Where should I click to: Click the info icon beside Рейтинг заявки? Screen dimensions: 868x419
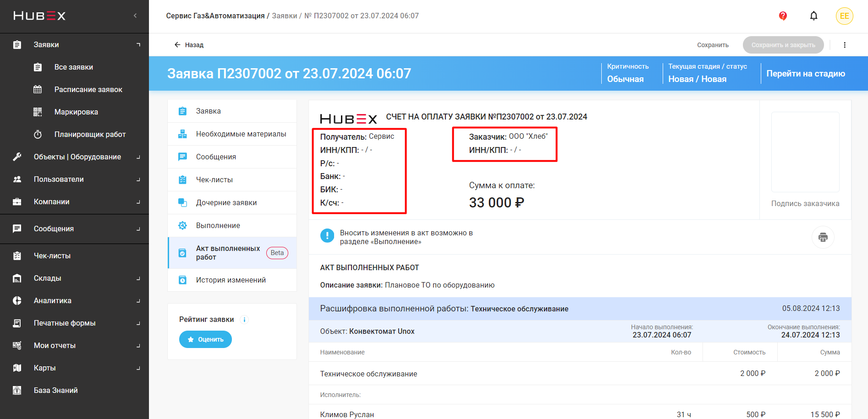click(244, 320)
